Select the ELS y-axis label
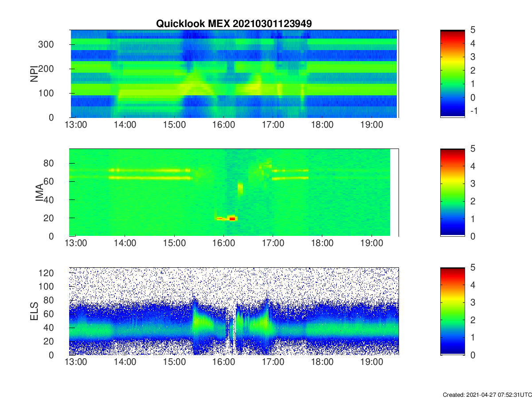 click(34, 311)
